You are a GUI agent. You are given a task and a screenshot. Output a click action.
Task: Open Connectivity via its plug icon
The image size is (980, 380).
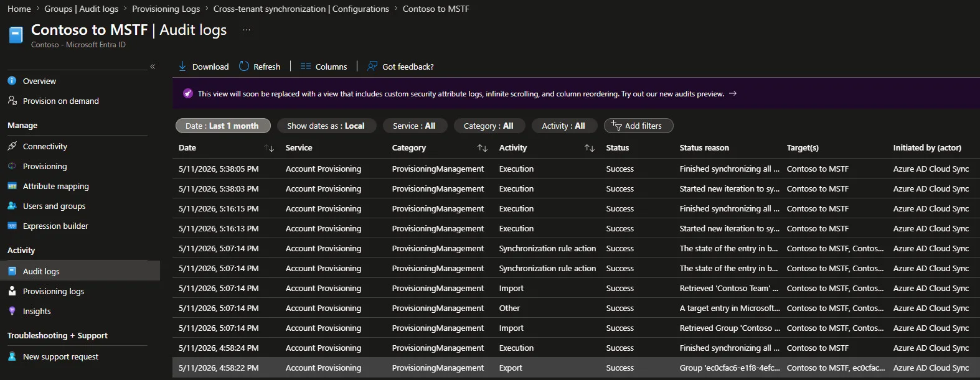pyautogui.click(x=12, y=146)
